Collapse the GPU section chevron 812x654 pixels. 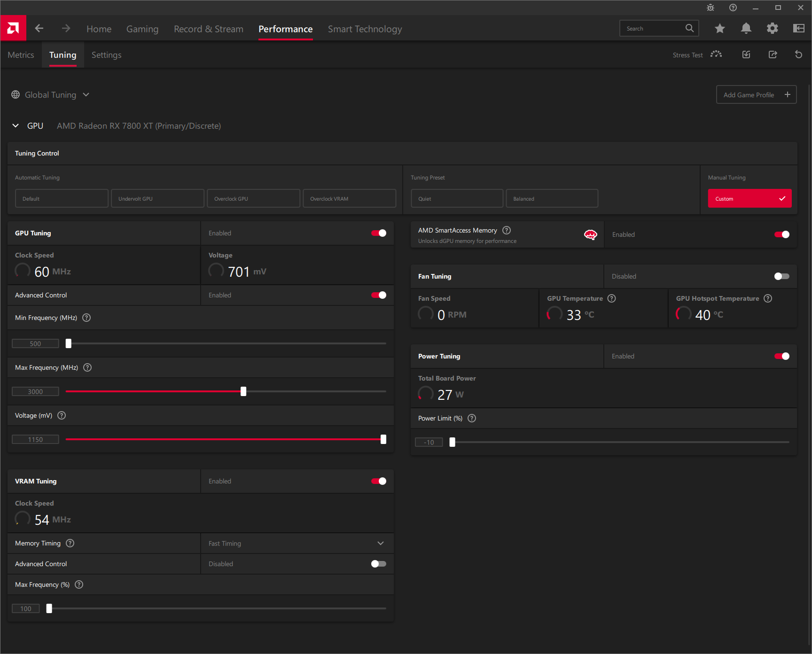16,125
